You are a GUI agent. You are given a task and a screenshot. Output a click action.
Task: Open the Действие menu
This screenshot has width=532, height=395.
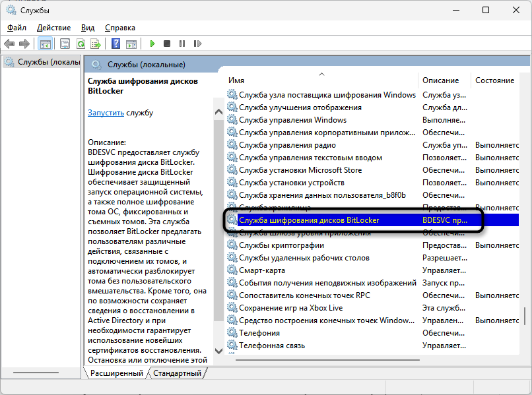point(53,28)
